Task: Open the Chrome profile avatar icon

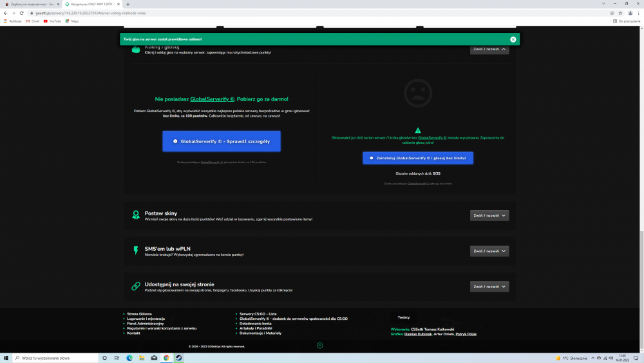Action: coord(630,13)
